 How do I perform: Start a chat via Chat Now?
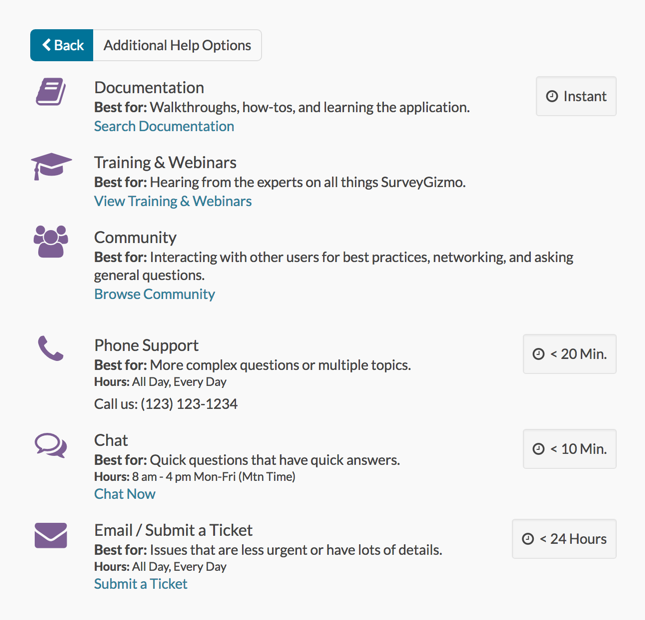125,494
